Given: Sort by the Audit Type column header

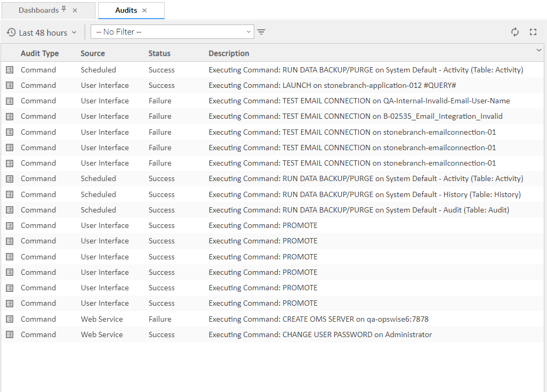Looking at the screenshot, I should 39,53.
